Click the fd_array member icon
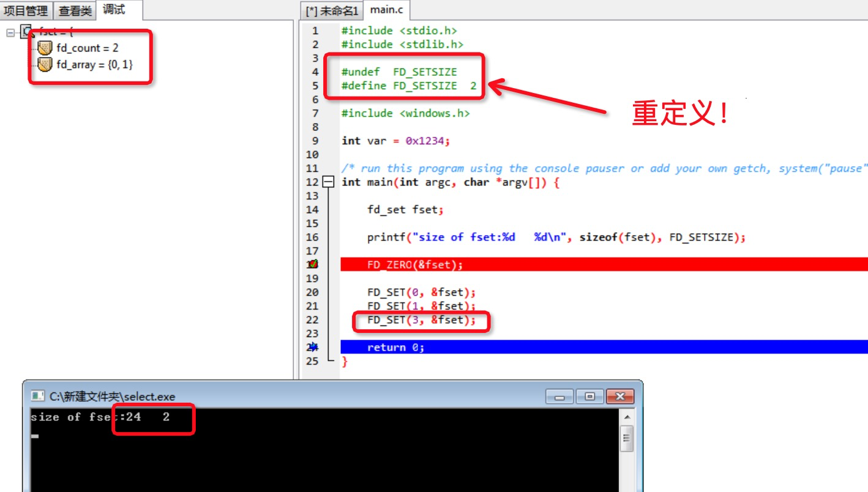The width and height of the screenshot is (868, 492). (x=45, y=64)
